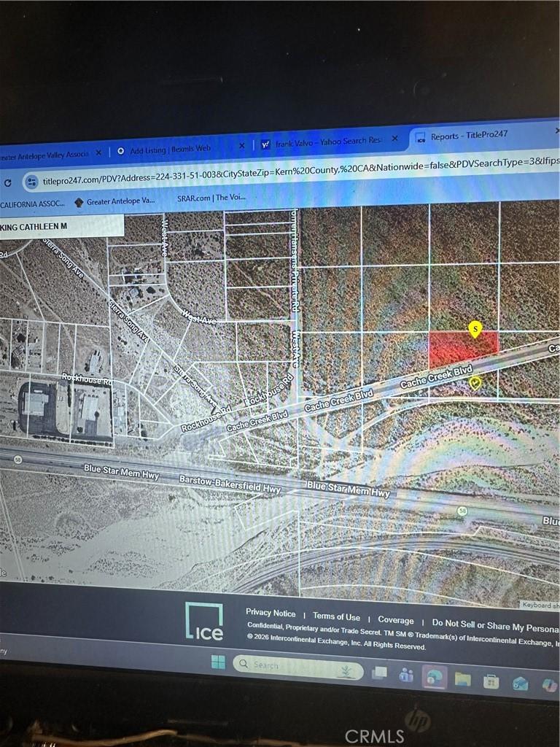The height and width of the screenshot is (747, 560).
Task: Click the ICE logo in footer
Action: (x=204, y=621)
